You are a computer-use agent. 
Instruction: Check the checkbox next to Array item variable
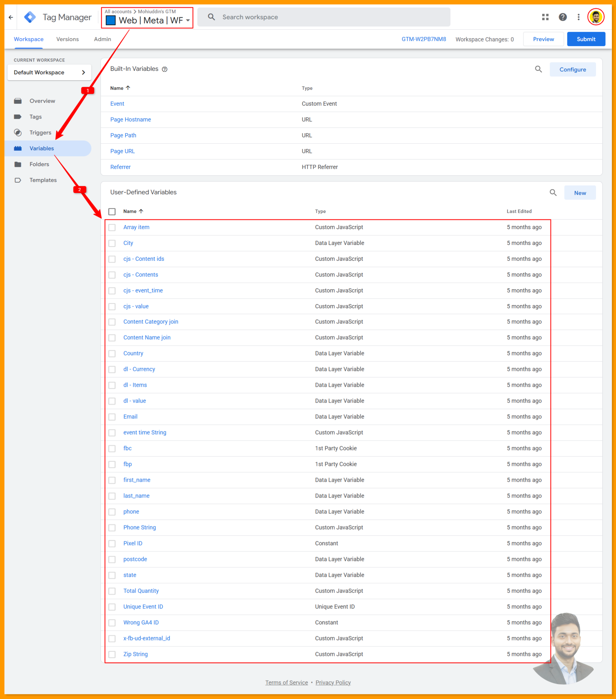112,227
